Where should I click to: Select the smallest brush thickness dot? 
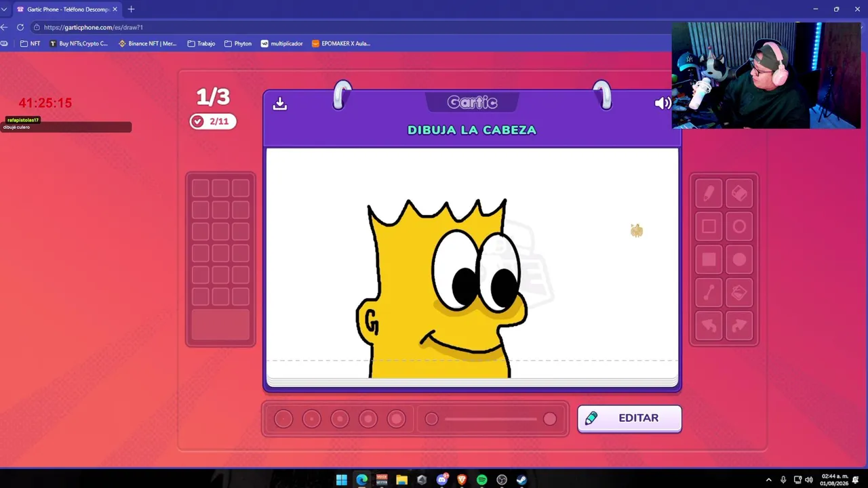[x=283, y=419]
